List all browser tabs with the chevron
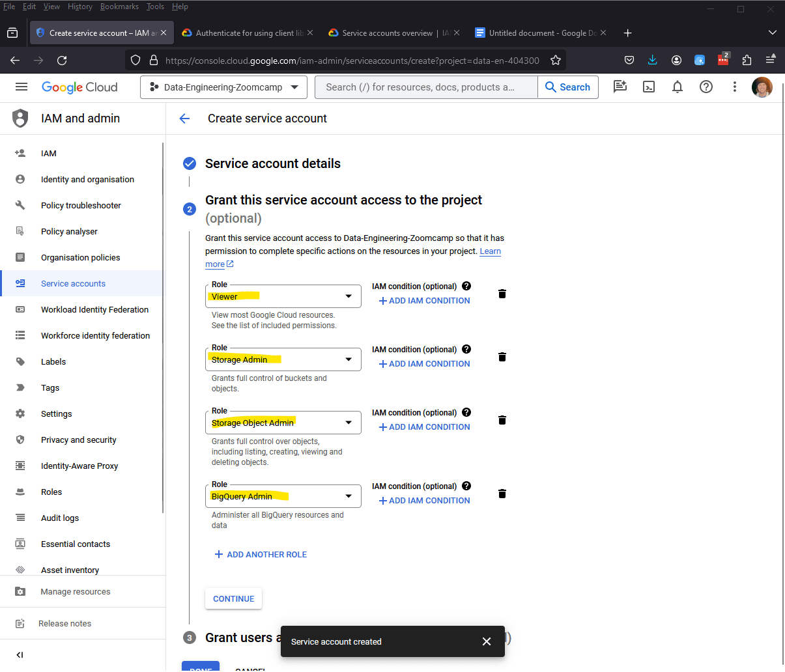The height and width of the screenshot is (672, 785). (x=773, y=33)
